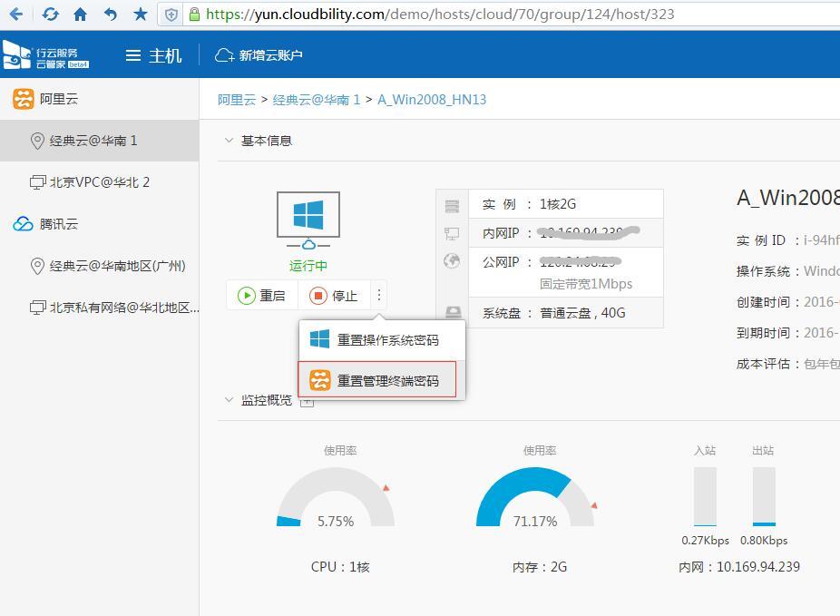Viewport: 840px width, 616px height.
Task: Open the 阿里云 breadcrumb link
Action: point(236,100)
